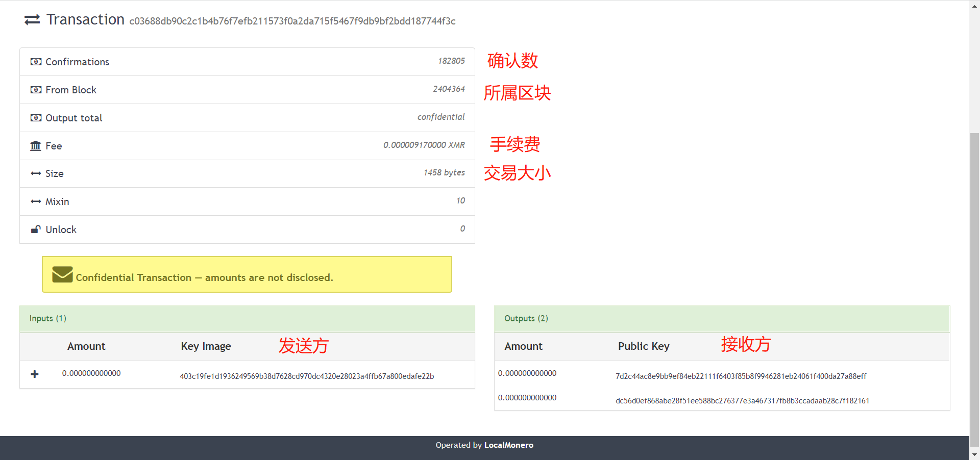Open block 2404364 link
The height and width of the screenshot is (460, 980).
point(449,89)
